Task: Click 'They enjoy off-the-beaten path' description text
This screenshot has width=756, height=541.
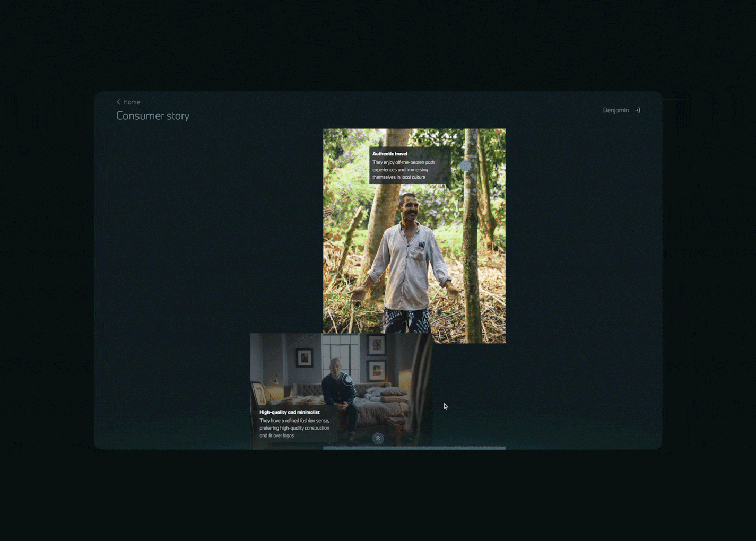Action: [x=403, y=170]
